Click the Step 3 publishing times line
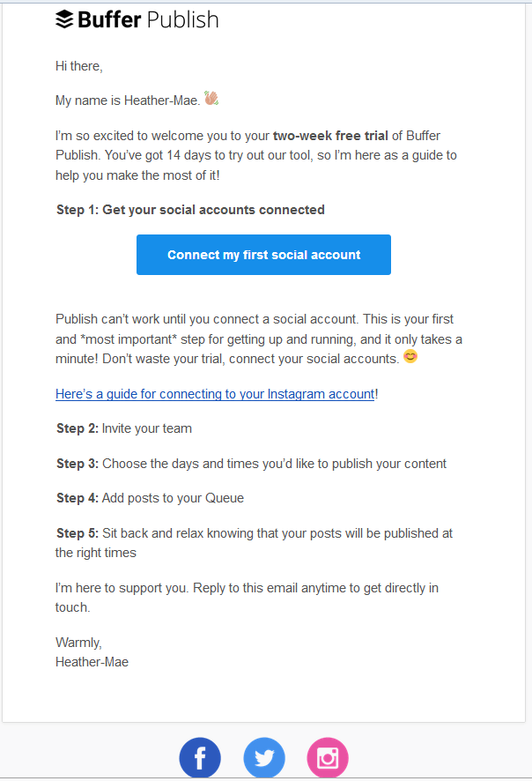 click(x=251, y=464)
